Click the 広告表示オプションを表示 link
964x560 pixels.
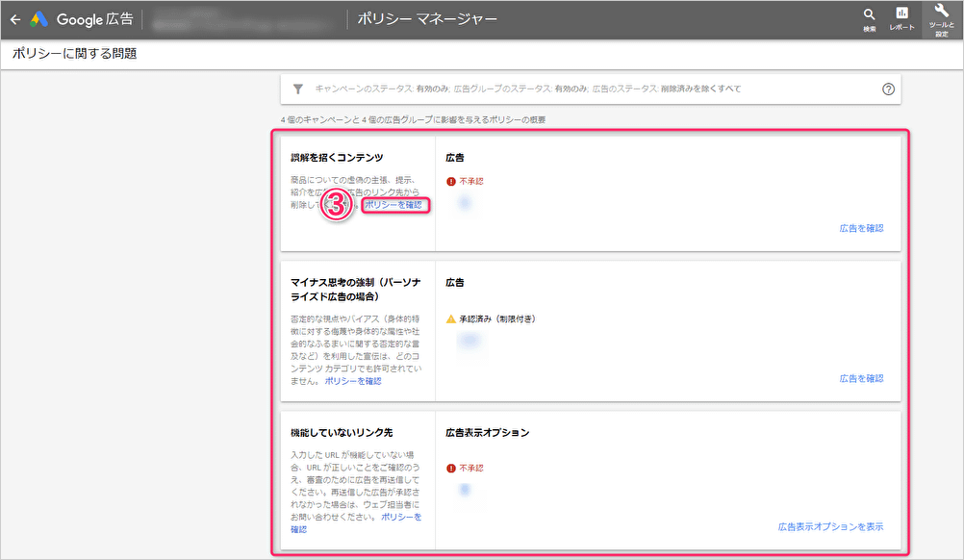829,526
